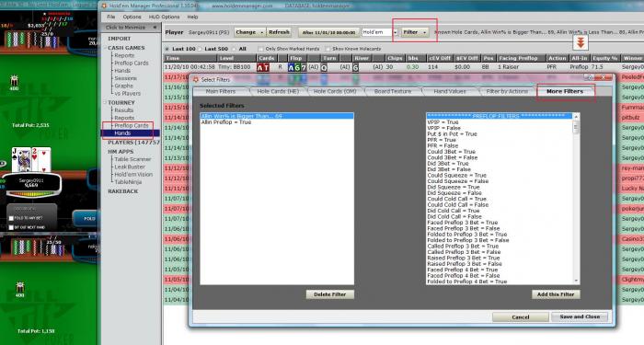
Task: Collapse sidebar with the Click to Minimize arrow
Action: point(155,27)
